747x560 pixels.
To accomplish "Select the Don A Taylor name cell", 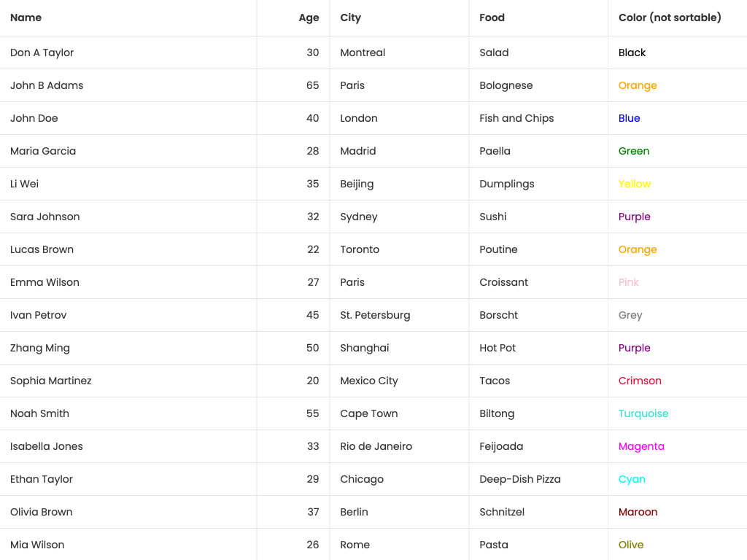I will (42, 52).
